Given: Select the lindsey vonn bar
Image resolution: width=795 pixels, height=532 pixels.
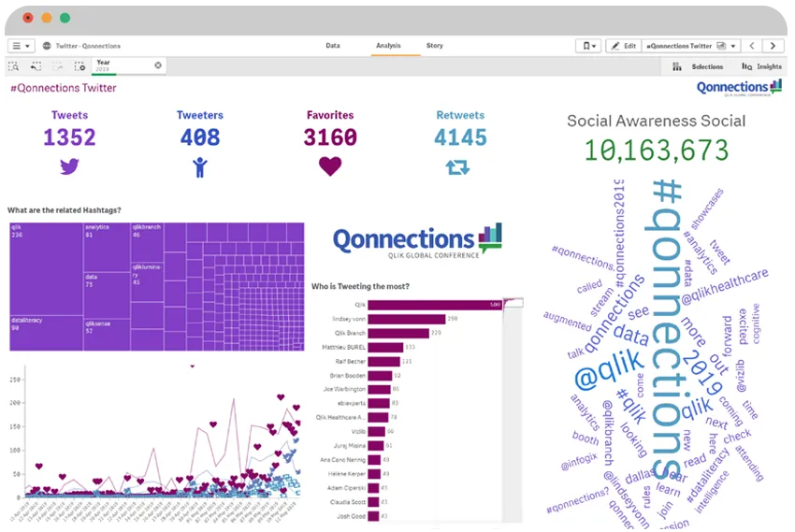Looking at the screenshot, I should pyautogui.click(x=407, y=319).
